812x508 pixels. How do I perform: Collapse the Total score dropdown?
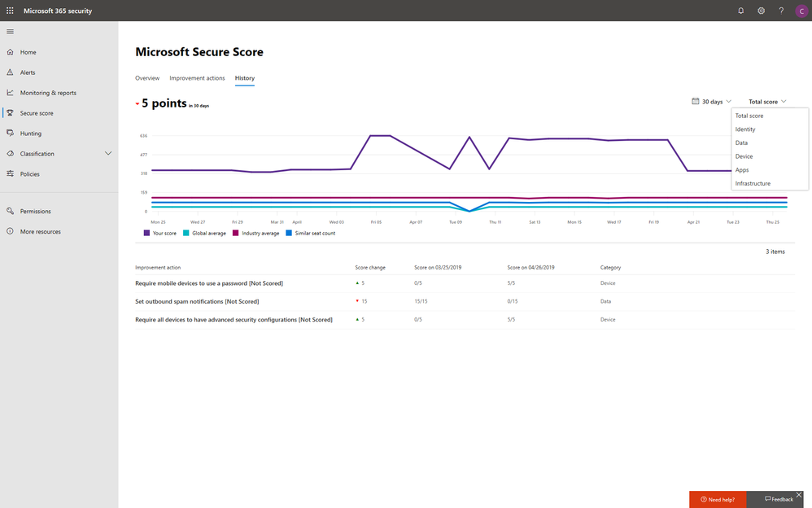(x=768, y=102)
